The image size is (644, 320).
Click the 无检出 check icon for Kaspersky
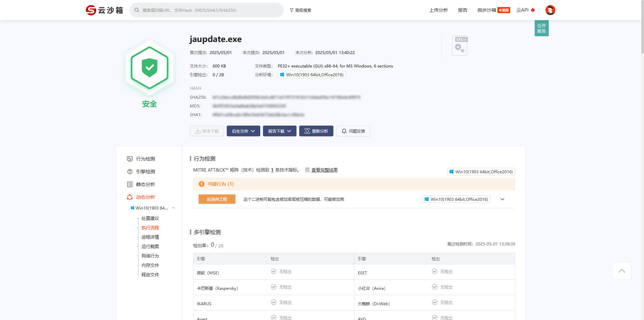(274, 287)
